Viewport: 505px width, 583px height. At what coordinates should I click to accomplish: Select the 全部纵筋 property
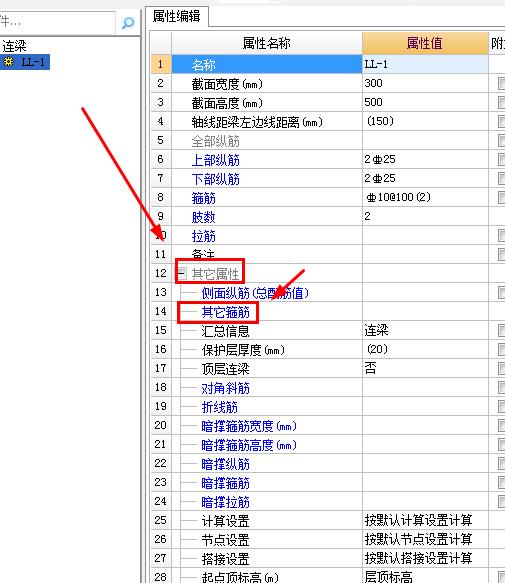click(215, 141)
